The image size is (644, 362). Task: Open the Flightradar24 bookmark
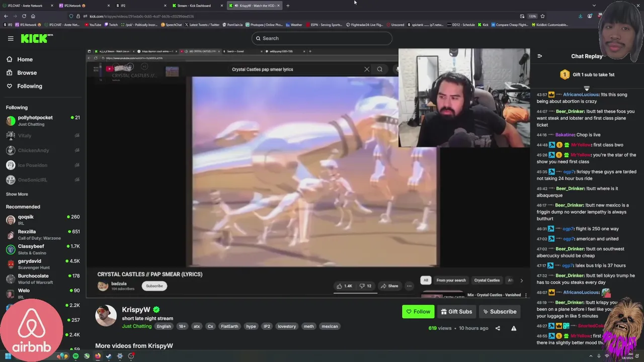(x=364, y=25)
